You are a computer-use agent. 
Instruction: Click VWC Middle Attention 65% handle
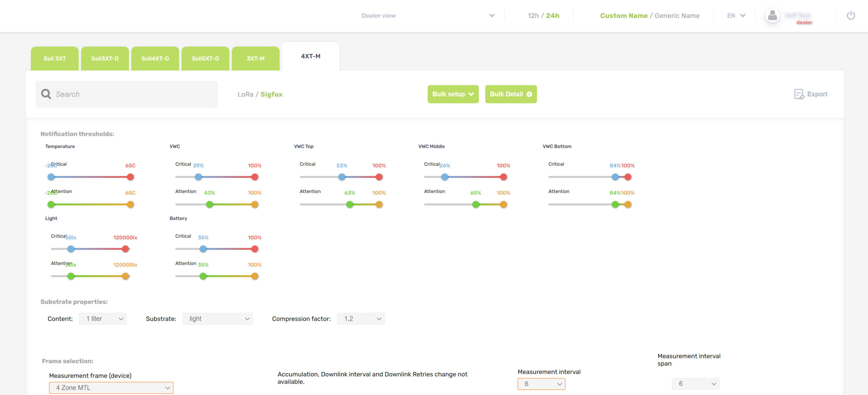coord(476,204)
